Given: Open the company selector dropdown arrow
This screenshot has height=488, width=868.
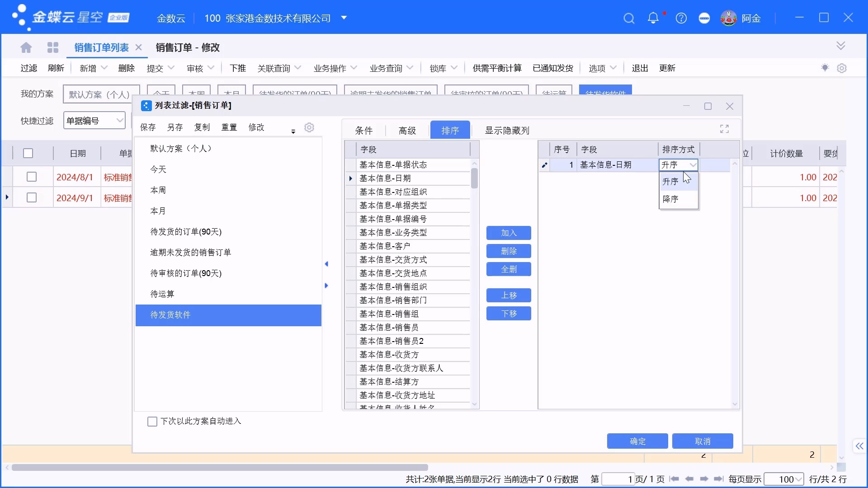Looking at the screenshot, I should tap(344, 18).
